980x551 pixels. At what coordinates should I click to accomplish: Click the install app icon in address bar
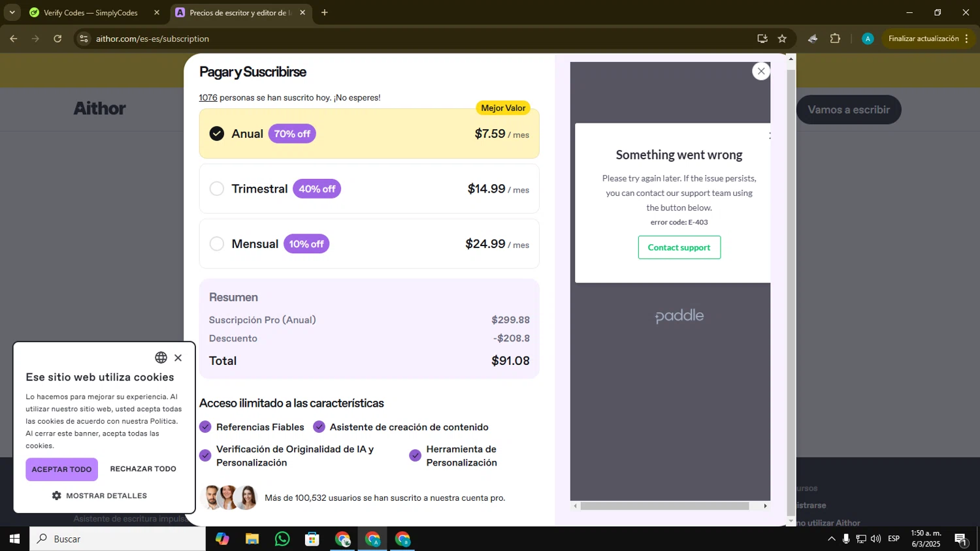[x=762, y=39]
